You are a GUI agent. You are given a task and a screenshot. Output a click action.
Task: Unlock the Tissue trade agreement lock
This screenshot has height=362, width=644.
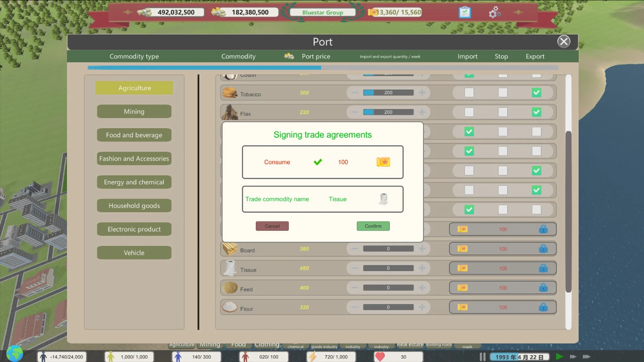coord(543,268)
